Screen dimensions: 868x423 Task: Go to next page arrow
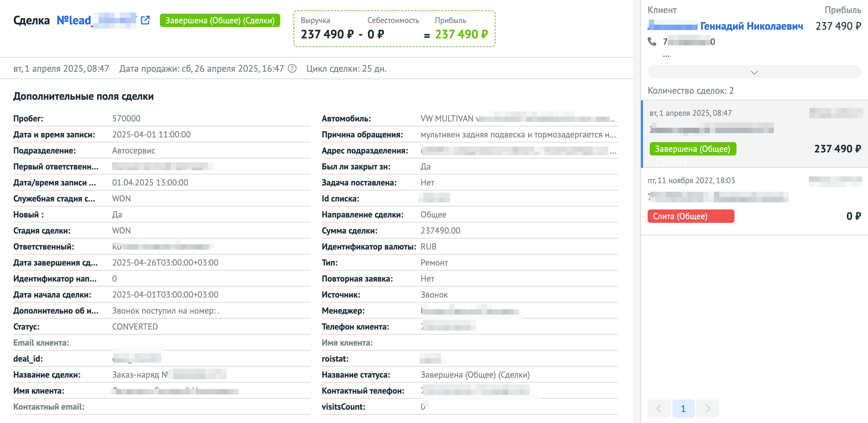click(x=708, y=409)
